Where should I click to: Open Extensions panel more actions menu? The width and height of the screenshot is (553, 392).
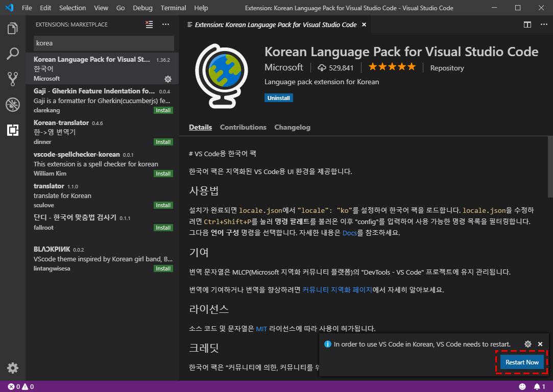click(166, 24)
